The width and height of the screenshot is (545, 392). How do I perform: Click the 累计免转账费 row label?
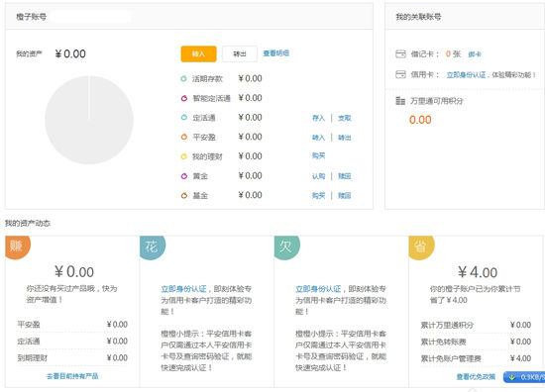[x=443, y=342]
